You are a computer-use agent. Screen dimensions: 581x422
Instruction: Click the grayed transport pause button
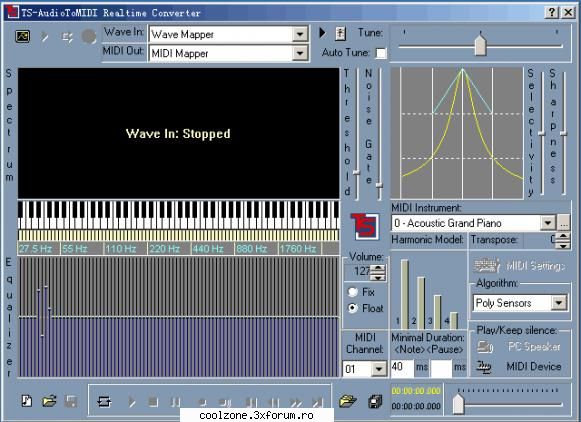click(175, 402)
